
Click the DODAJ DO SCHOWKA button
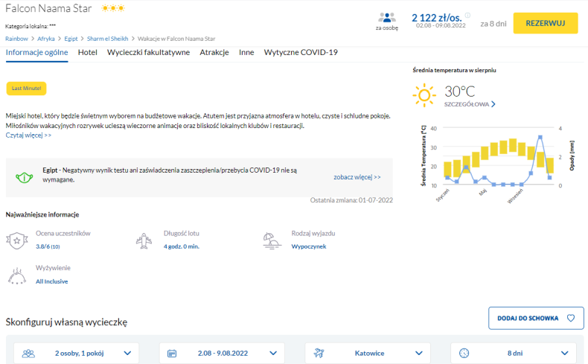click(536, 319)
